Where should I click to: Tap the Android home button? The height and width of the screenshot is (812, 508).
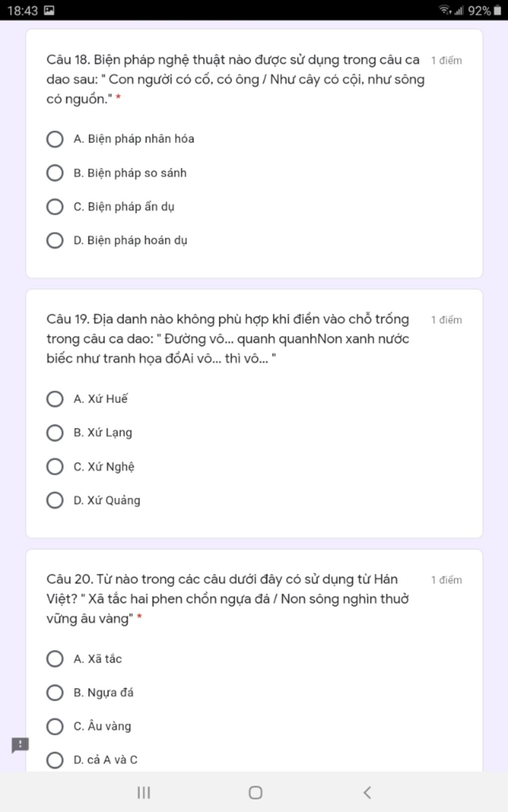click(x=255, y=792)
